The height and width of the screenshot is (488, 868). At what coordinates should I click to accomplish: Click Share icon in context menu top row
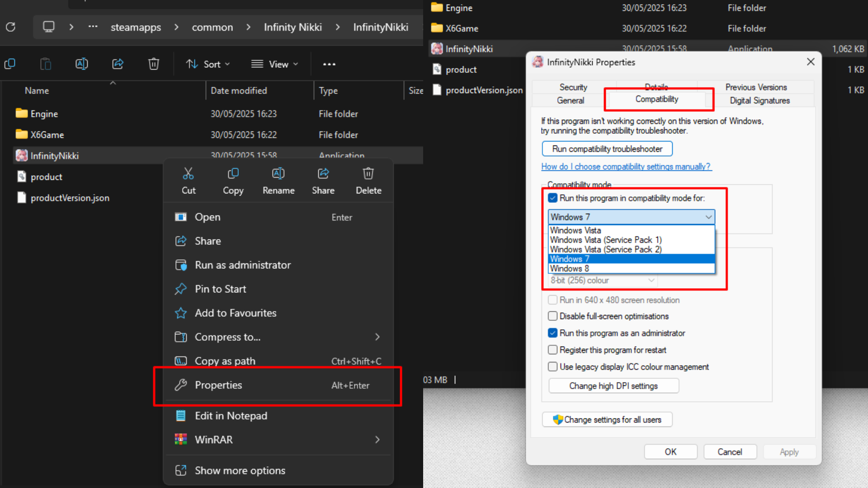click(x=323, y=174)
